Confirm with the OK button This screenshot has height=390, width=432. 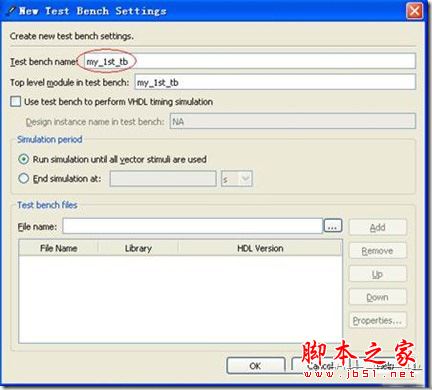(256, 366)
